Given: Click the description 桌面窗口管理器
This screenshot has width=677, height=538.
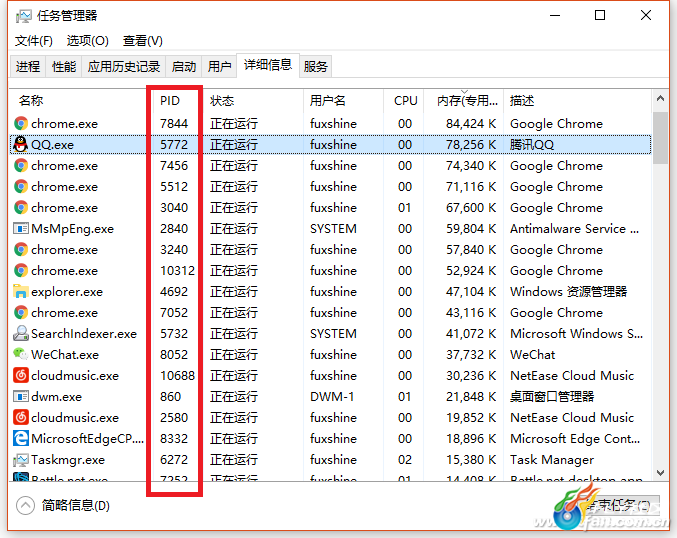Looking at the screenshot, I should pyautogui.click(x=552, y=397).
